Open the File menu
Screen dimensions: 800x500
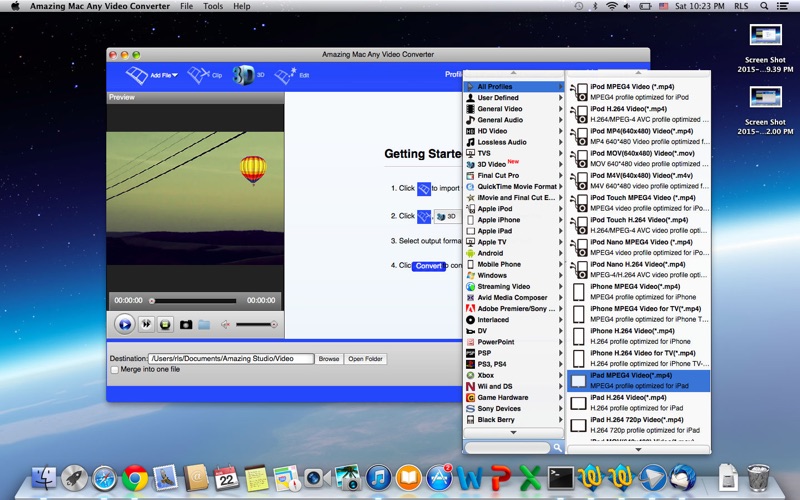pyautogui.click(x=187, y=6)
